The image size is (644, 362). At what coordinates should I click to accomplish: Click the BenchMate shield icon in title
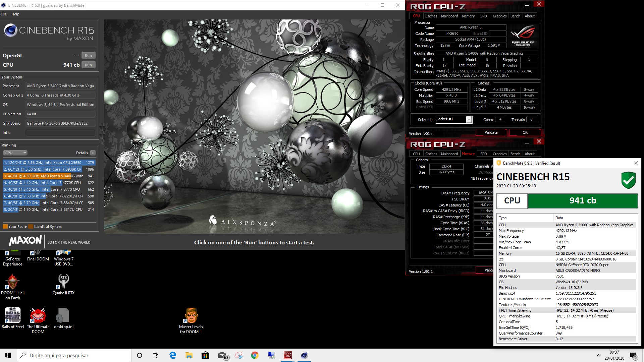[498, 163]
